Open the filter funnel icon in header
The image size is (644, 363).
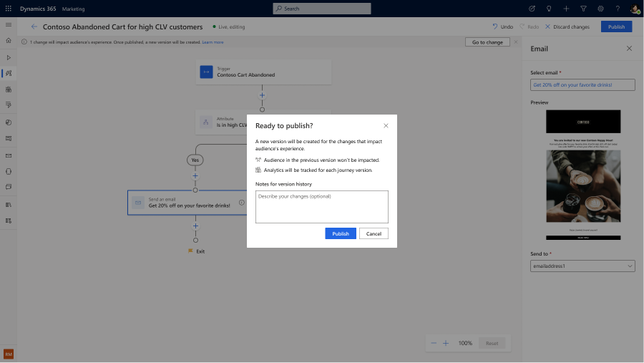coord(583,9)
